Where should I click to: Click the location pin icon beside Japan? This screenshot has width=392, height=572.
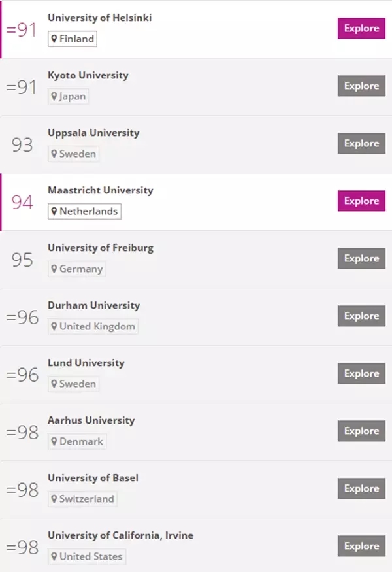54,96
